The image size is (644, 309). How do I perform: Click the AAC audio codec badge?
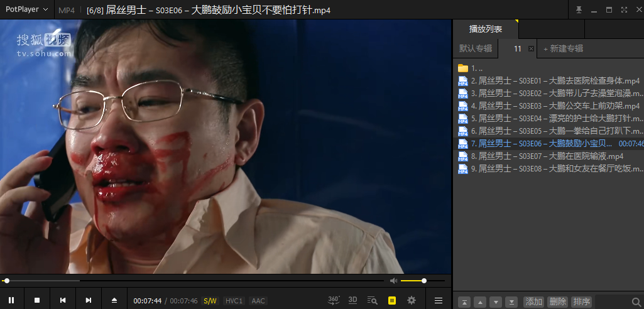click(258, 301)
